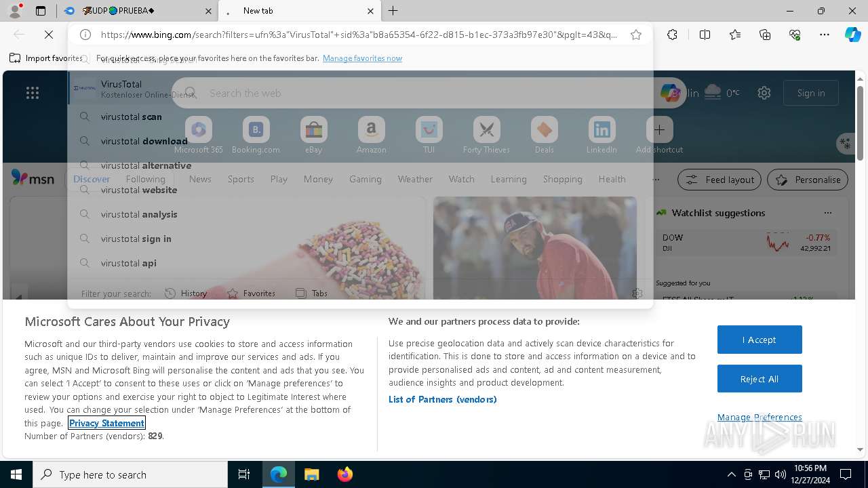
Task: Open the new tab plus button
Action: [393, 11]
